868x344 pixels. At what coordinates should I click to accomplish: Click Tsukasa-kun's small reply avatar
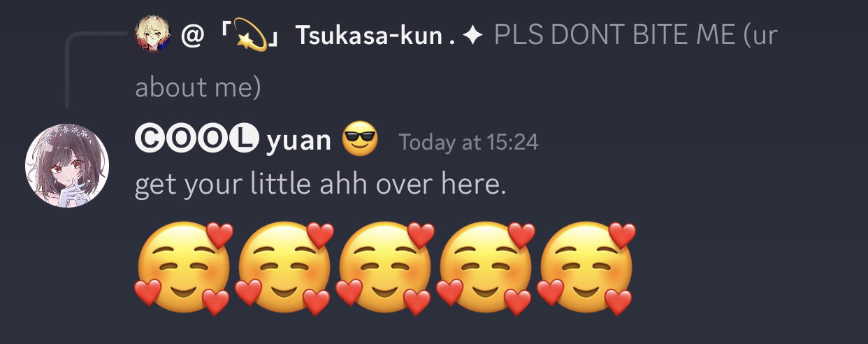tap(152, 34)
